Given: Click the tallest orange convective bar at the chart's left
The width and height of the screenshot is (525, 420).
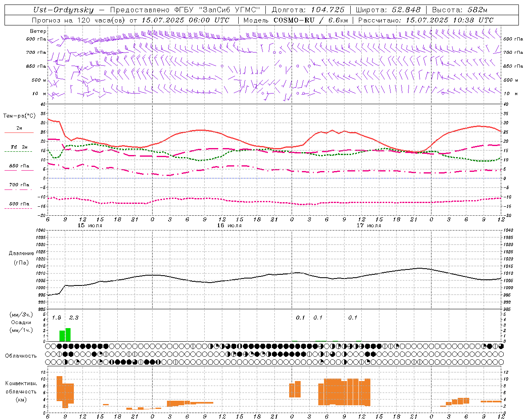Looking at the screenshot, I should [59, 388].
